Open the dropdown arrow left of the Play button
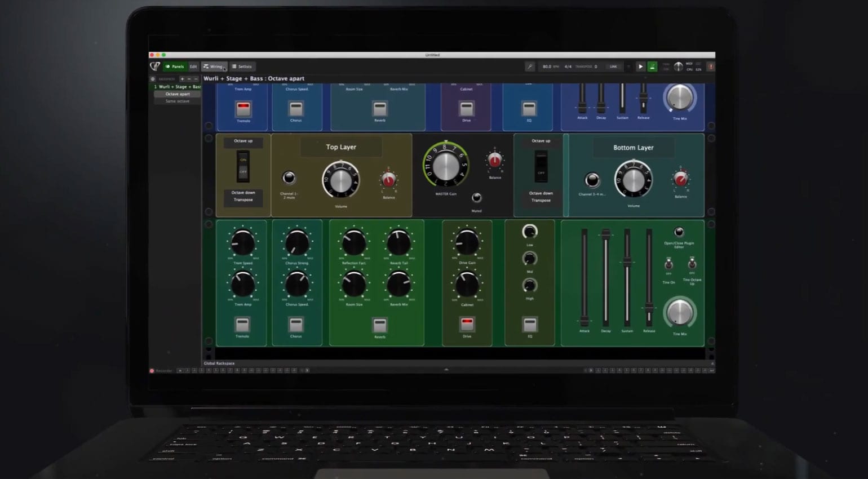The image size is (868, 479). [x=630, y=66]
